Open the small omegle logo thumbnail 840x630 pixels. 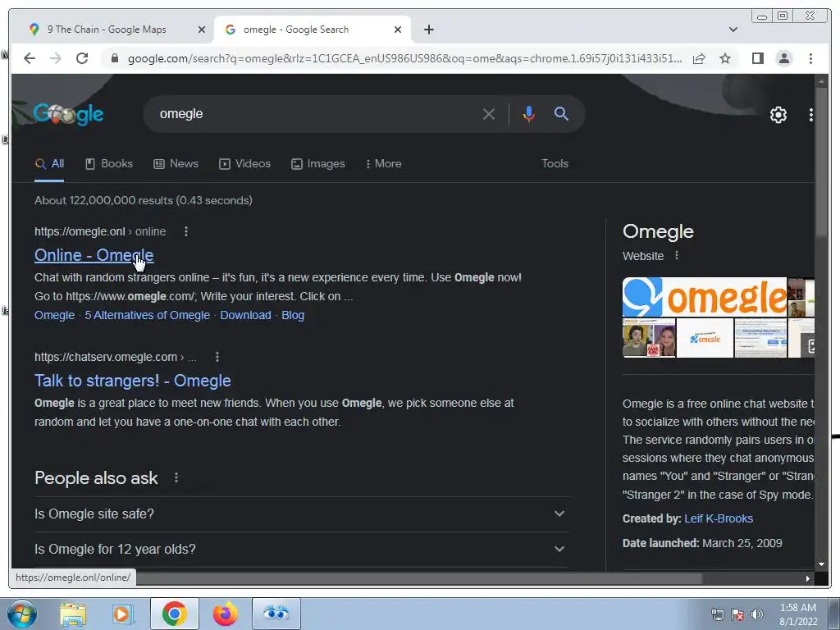(705, 338)
